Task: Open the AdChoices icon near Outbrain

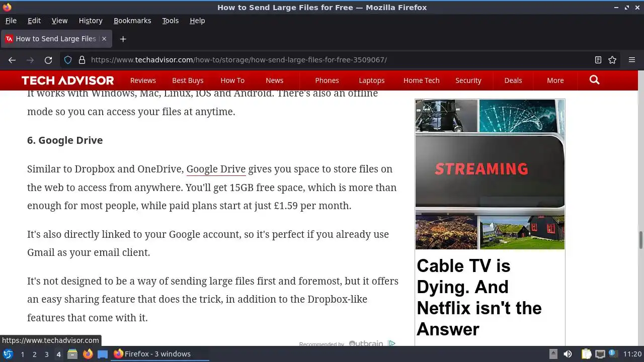Action: [391, 343]
